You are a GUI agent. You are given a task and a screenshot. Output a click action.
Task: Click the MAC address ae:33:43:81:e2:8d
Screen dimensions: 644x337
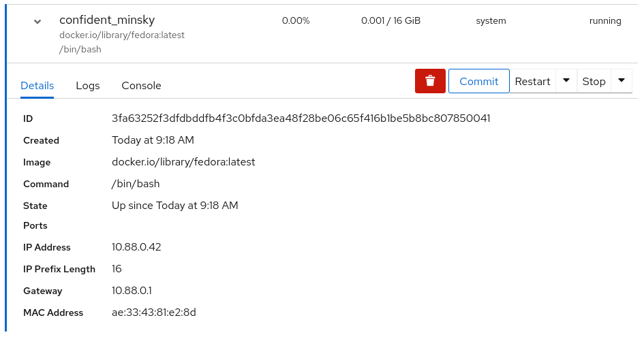[154, 312]
